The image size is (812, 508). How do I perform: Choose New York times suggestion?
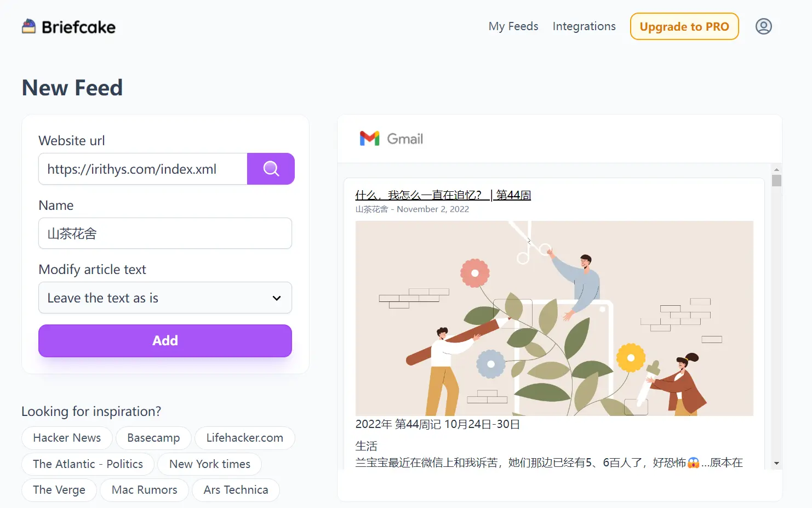[210, 464]
